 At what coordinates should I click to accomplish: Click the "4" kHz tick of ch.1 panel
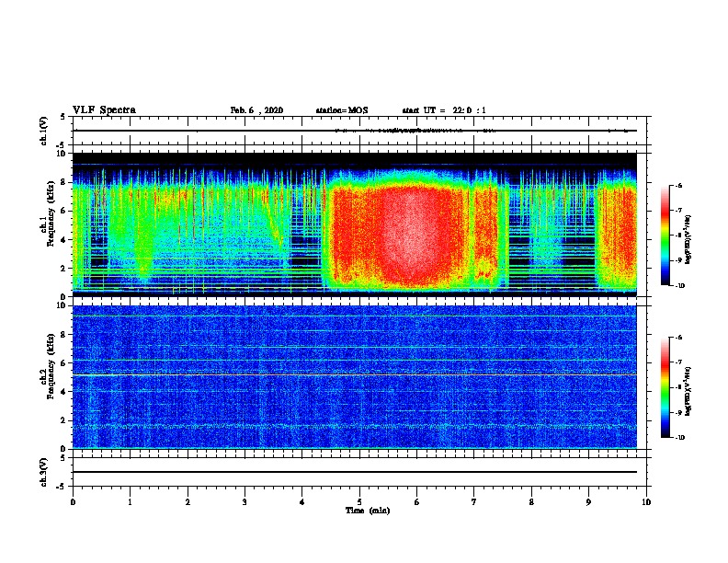(64, 240)
